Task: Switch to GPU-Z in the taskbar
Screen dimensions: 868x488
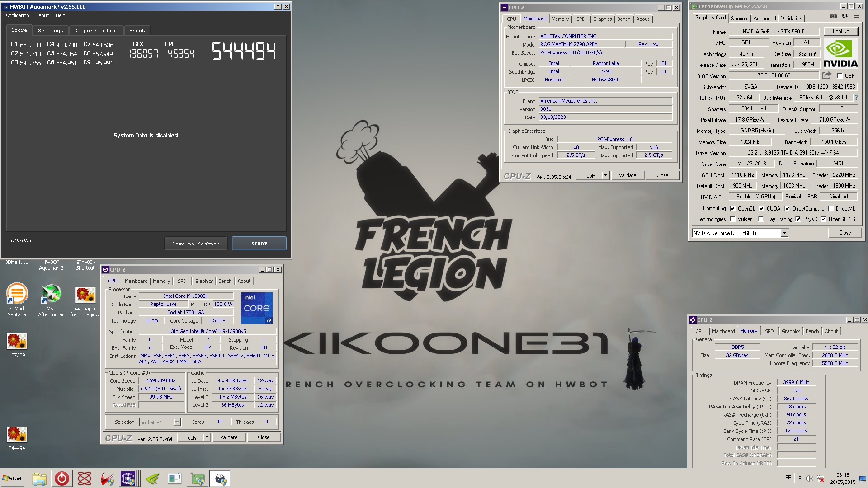Action: pyautogui.click(x=198, y=479)
